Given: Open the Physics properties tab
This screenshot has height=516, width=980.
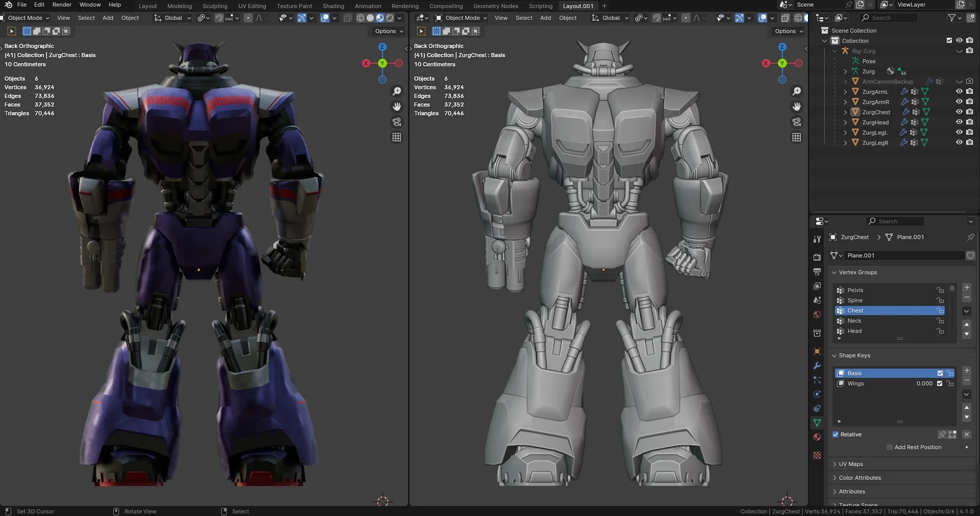Looking at the screenshot, I should pos(817,394).
